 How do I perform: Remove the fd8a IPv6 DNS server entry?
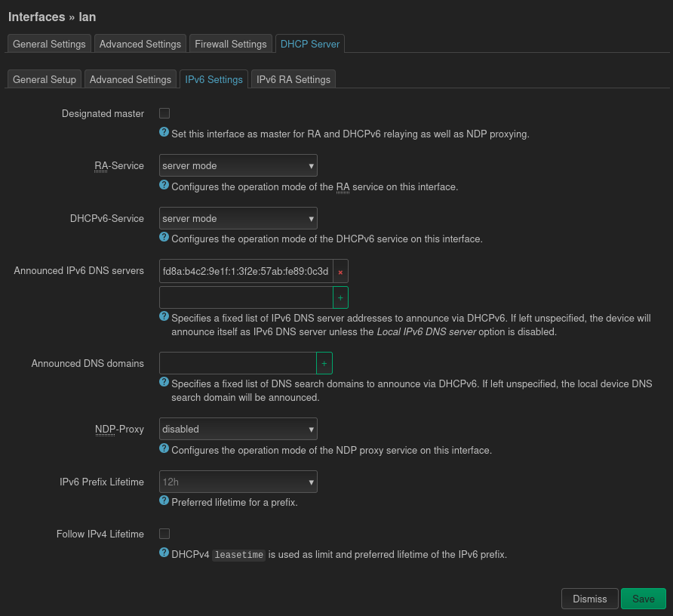pos(340,272)
